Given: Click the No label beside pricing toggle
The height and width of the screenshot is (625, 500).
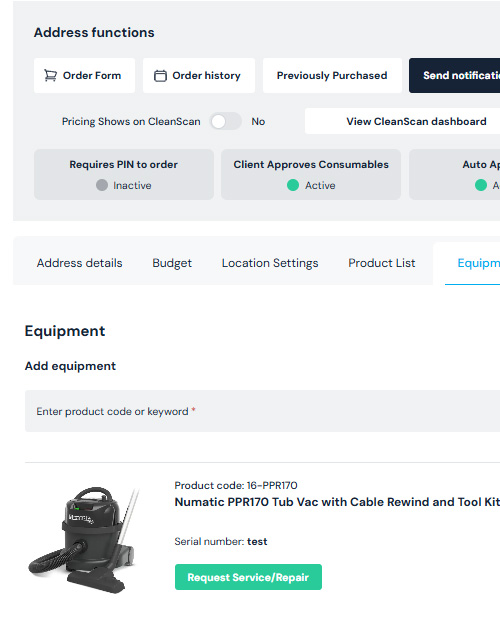Looking at the screenshot, I should 258,121.
